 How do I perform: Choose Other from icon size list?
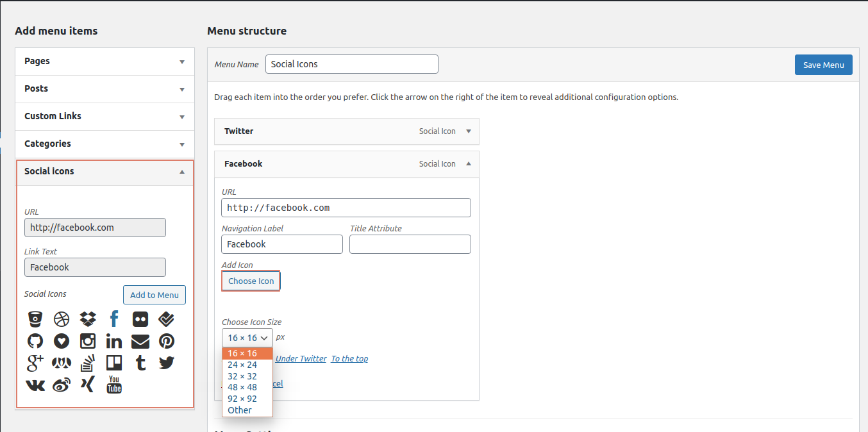(247, 410)
